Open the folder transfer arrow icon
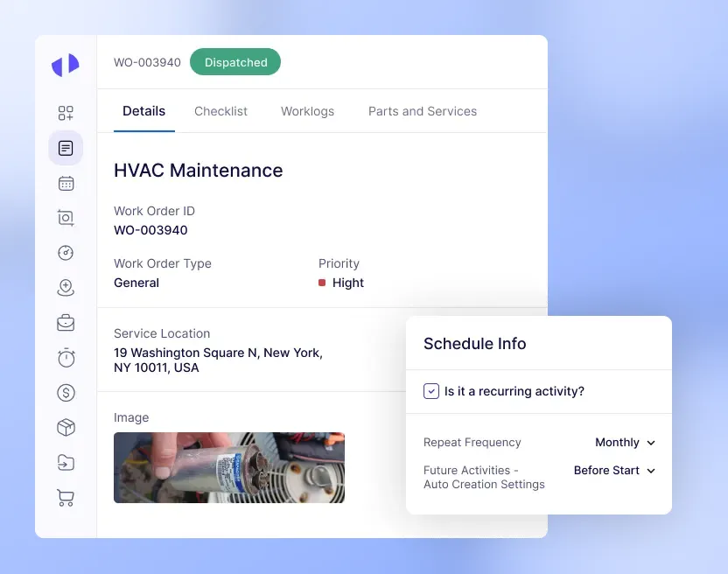 [x=66, y=463]
